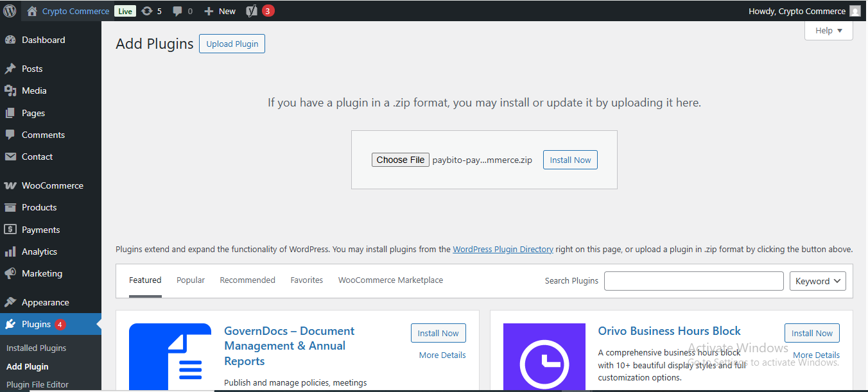
Task: Click the red 3 notification badge
Action: [268, 11]
